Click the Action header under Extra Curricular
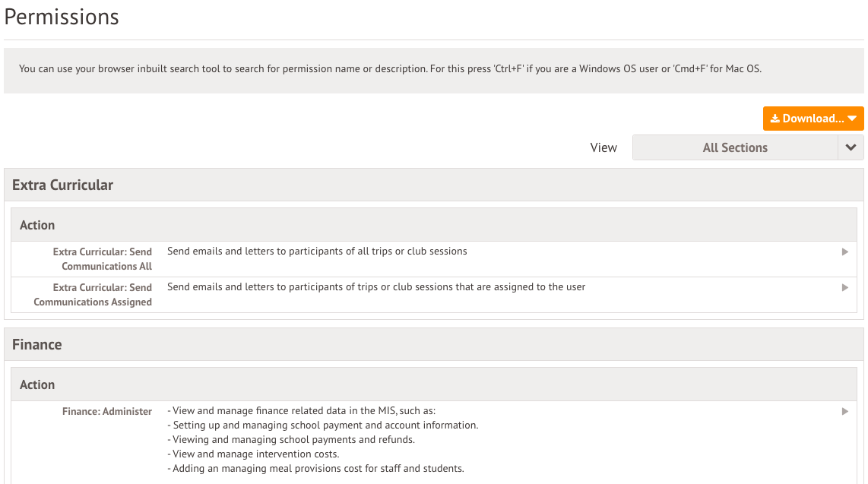The height and width of the screenshot is (484, 868). pos(37,225)
